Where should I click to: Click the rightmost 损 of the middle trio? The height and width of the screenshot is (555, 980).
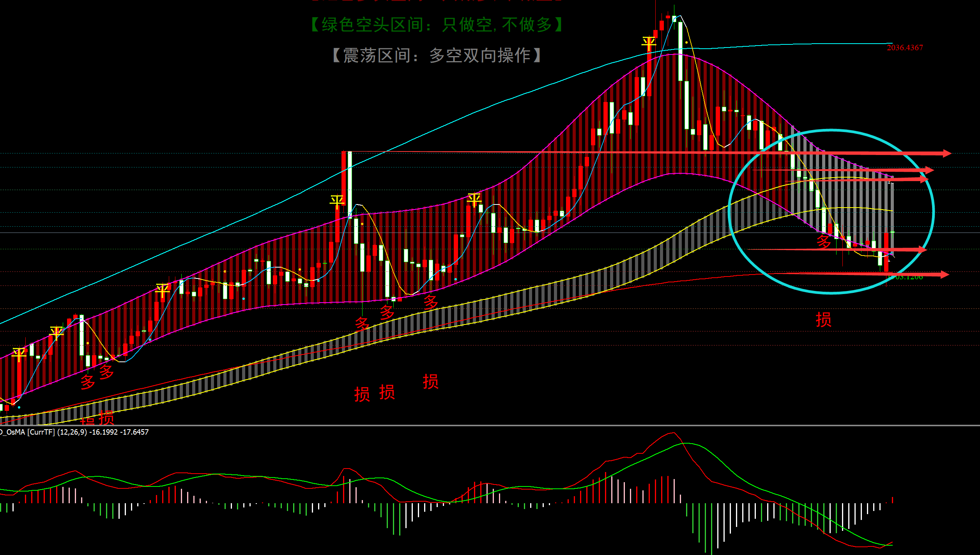430,381
